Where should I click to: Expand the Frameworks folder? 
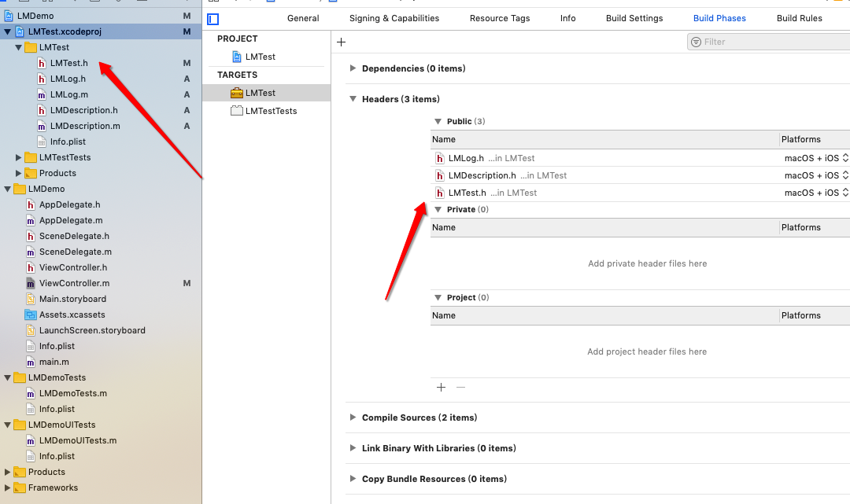point(8,487)
